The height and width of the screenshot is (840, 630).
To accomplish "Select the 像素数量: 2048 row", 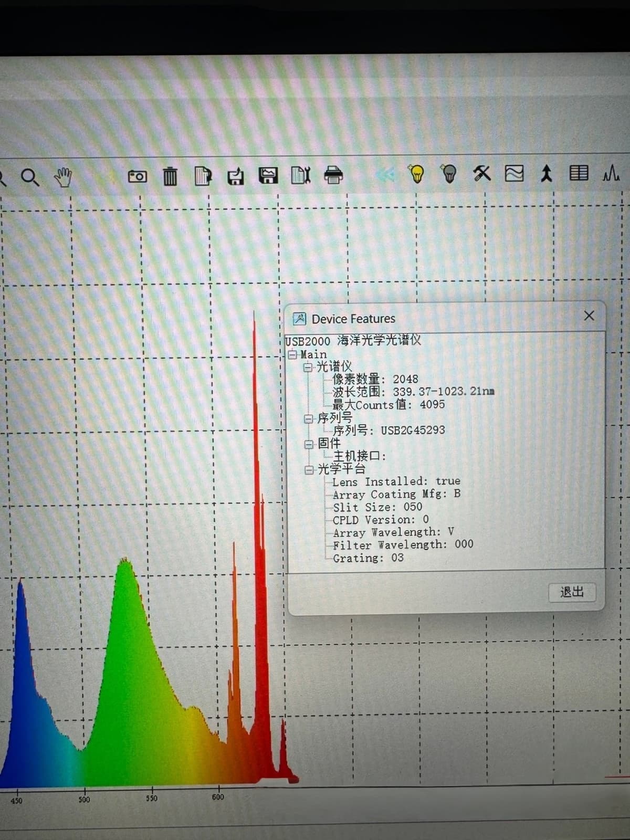I will [375, 379].
